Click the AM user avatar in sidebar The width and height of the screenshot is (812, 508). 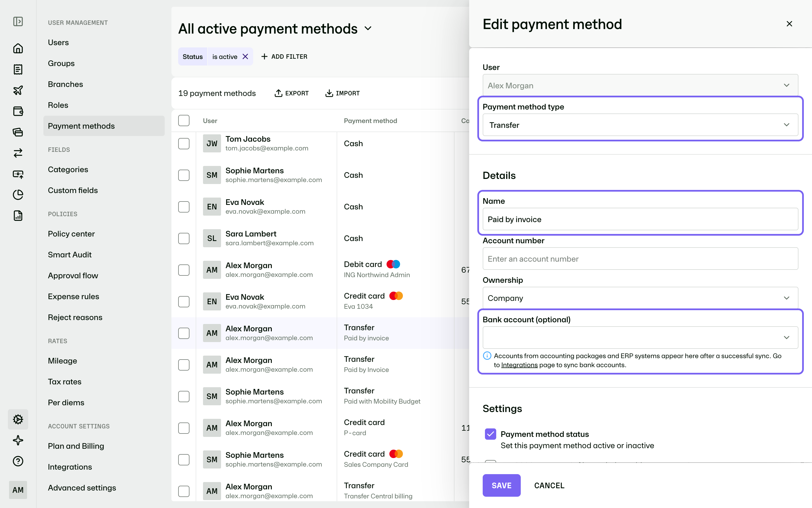18,490
